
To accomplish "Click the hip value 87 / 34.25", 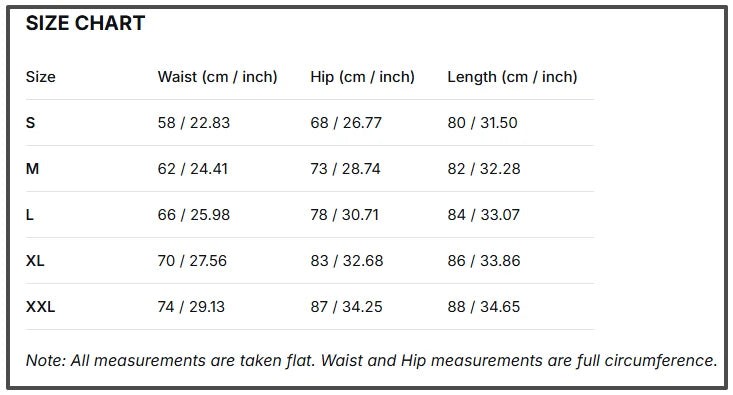I will (x=346, y=307).
